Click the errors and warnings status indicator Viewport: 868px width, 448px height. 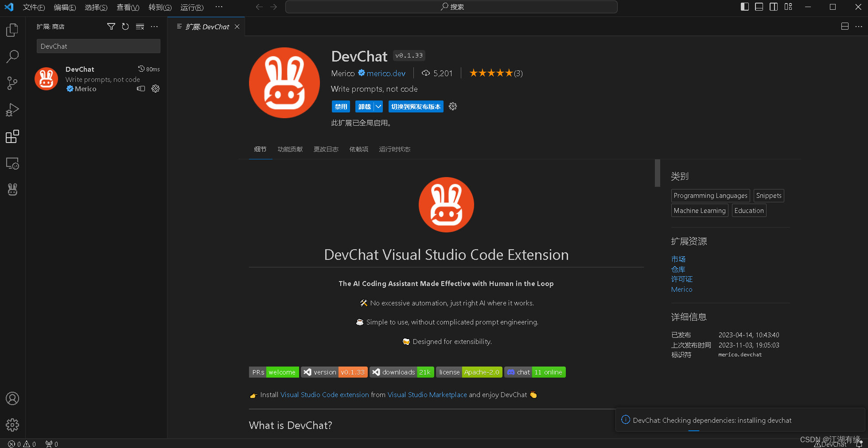(22, 444)
